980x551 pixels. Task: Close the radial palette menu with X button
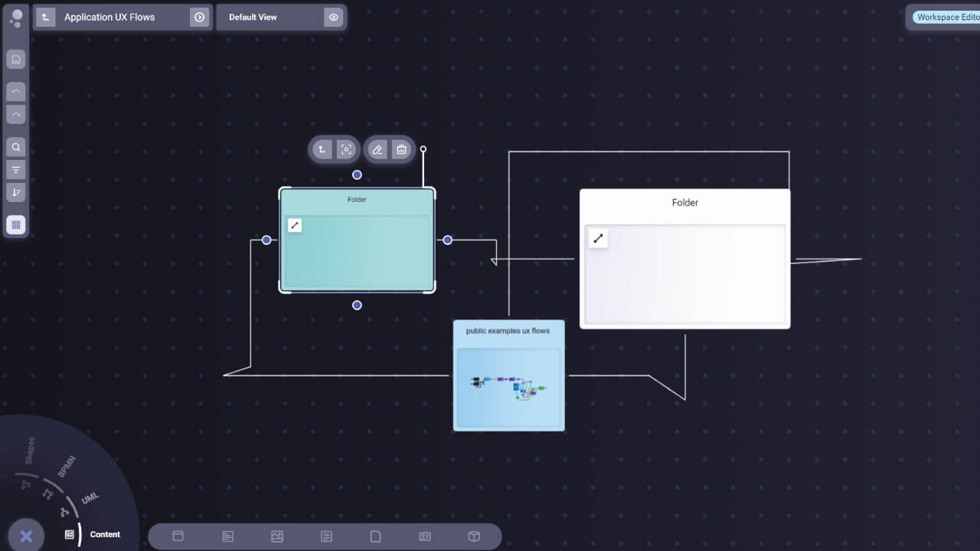pyautogui.click(x=26, y=536)
